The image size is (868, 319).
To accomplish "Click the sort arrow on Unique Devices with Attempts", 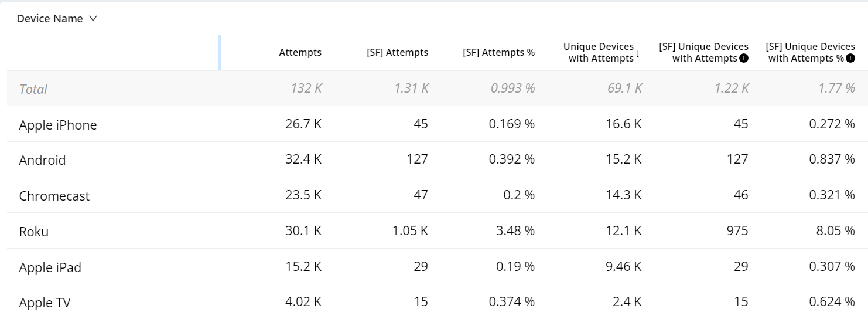I will pos(638,55).
